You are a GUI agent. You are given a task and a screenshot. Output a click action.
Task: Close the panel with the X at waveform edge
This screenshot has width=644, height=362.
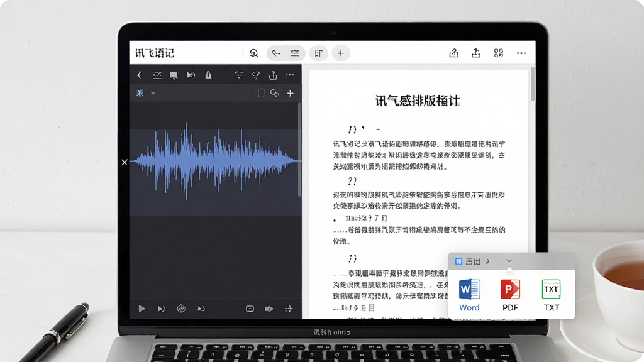(x=125, y=162)
